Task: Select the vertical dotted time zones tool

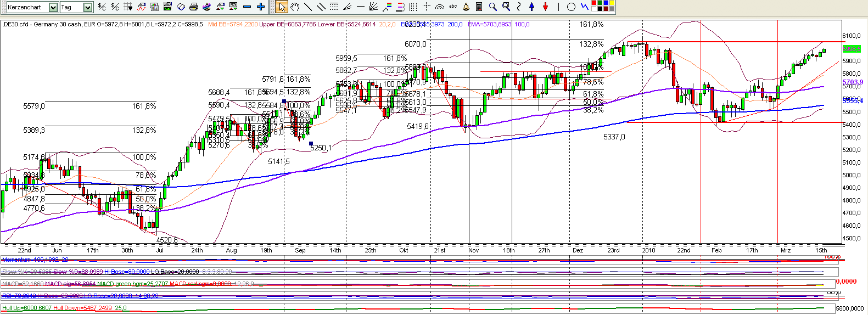Action: [413, 7]
